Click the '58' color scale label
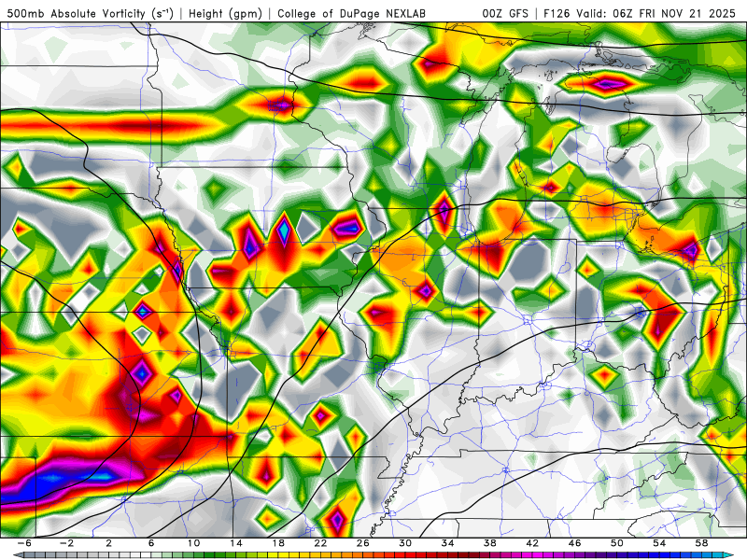747x560 pixels. pos(702,543)
